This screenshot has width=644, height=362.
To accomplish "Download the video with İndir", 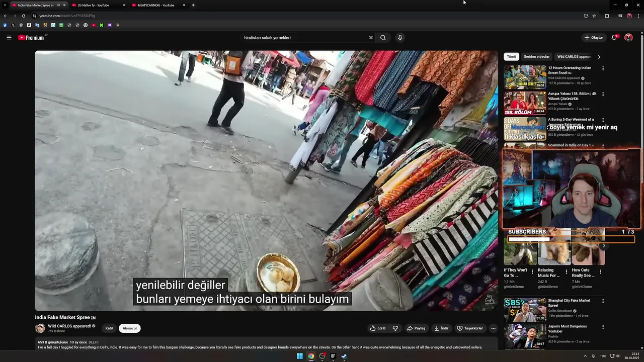I will [x=441, y=328].
